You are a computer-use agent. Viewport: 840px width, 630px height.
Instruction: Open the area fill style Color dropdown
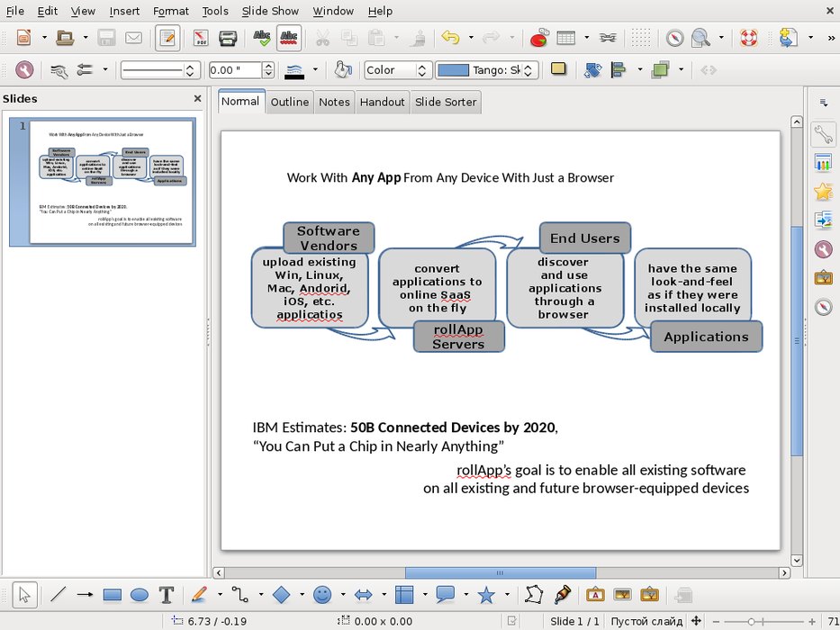[x=397, y=70]
